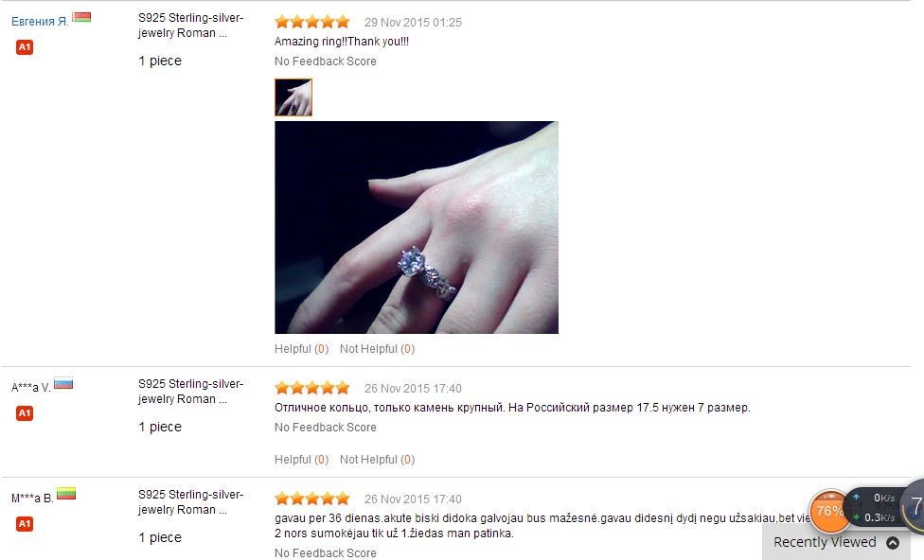The height and width of the screenshot is (560, 924).
Task: Click the Lithuanian flag beside M***a B.
Action: point(66,494)
